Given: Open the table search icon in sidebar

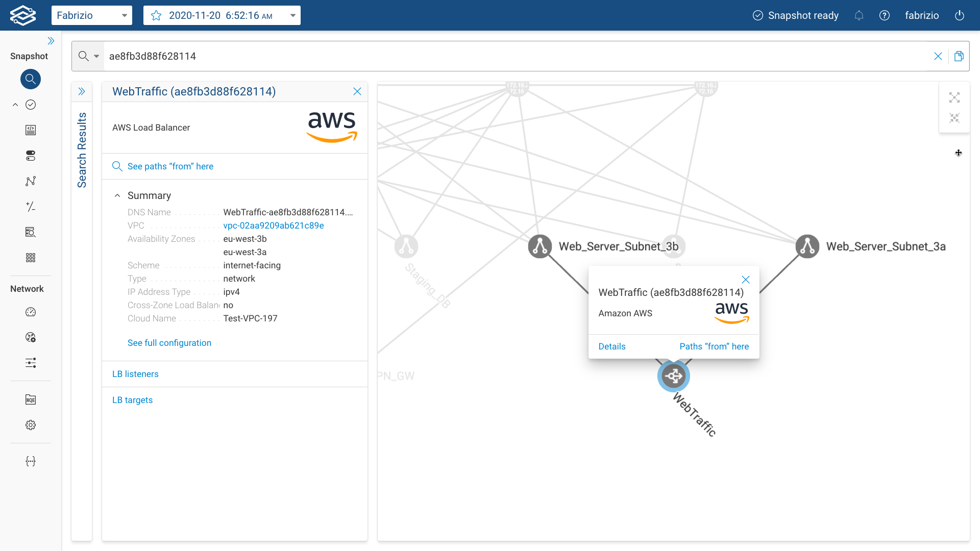Looking at the screenshot, I should pyautogui.click(x=31, y=232).
